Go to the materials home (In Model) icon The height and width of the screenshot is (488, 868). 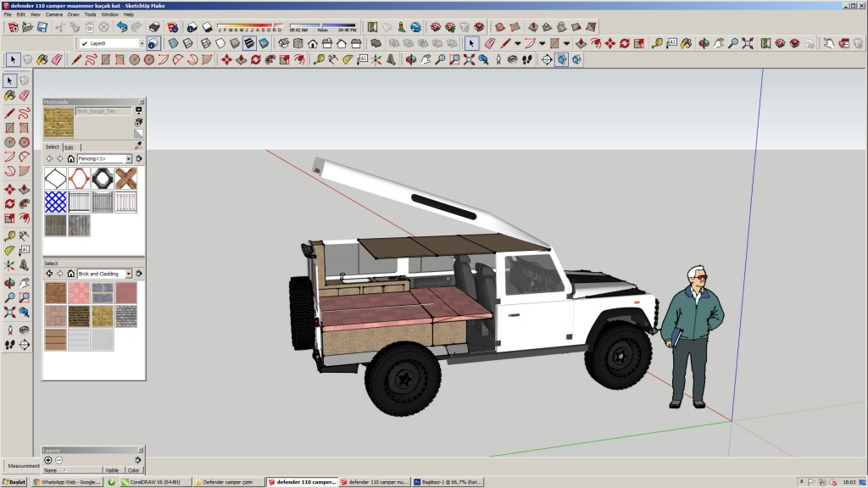(70, 158)
